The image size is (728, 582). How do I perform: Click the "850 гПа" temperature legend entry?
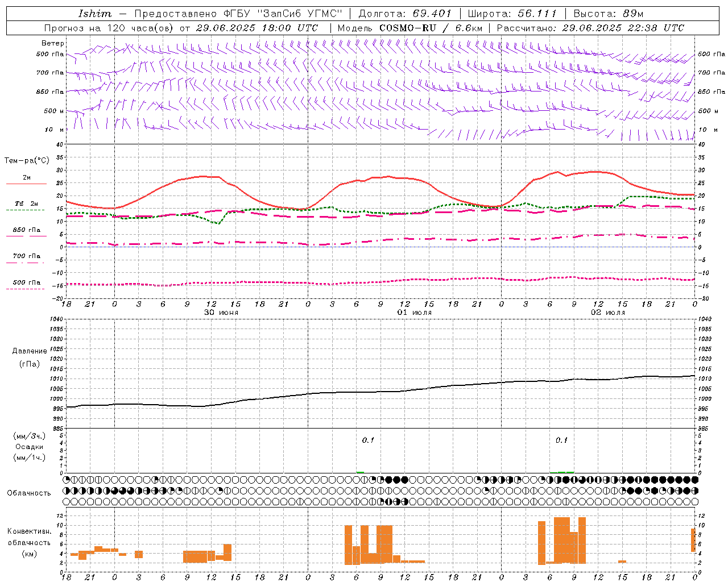26,230
